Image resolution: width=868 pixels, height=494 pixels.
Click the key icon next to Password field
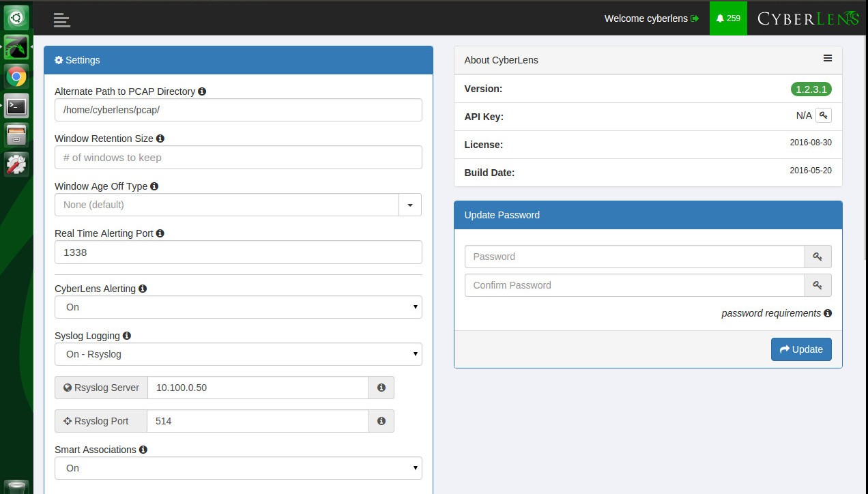(818, 257)
